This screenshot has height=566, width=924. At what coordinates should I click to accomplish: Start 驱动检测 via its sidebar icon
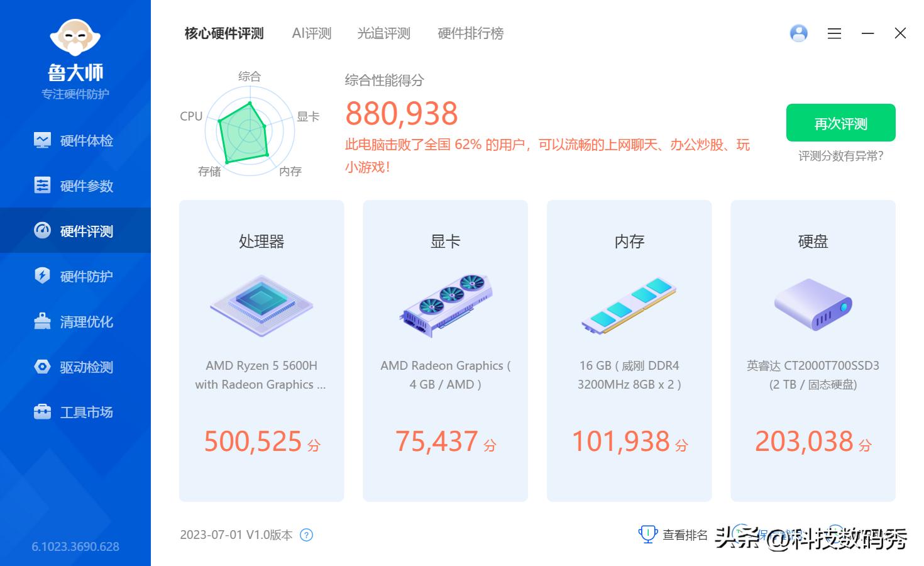75,367
